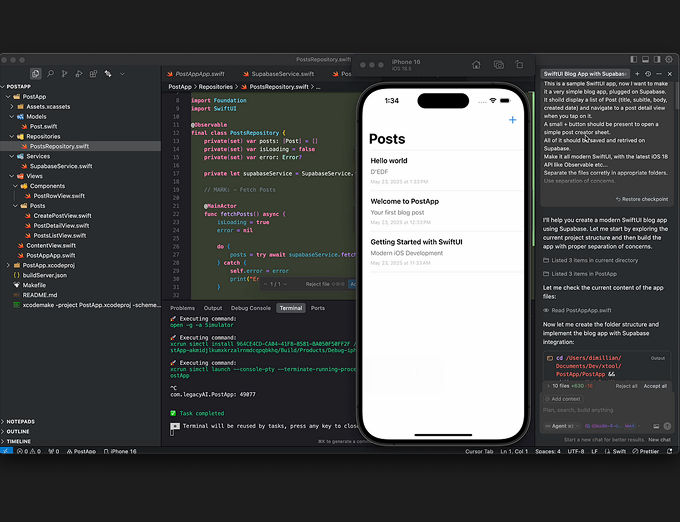Show more activity bar views chevron

tap(122, 74)
